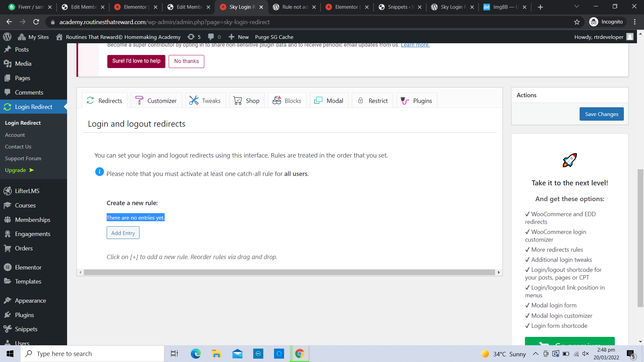This screenshot has height=362, width=644.
Task: Open Windows Start menu
Action: pos(10,354)
